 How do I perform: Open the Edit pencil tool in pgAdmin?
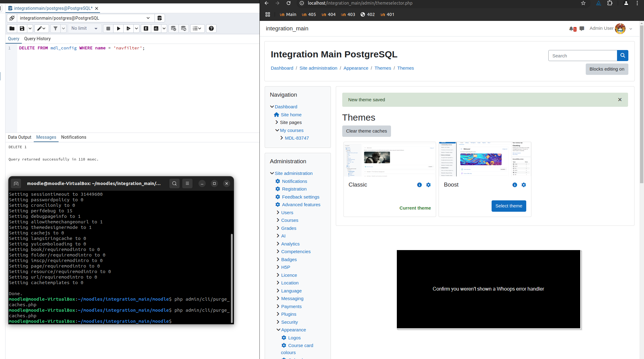(41, 29)
